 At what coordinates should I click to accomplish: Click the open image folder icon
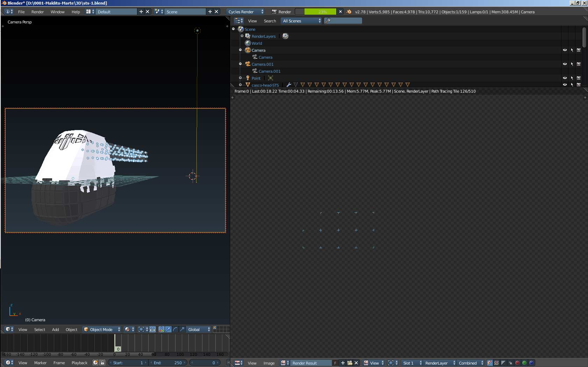click(350, 363)
